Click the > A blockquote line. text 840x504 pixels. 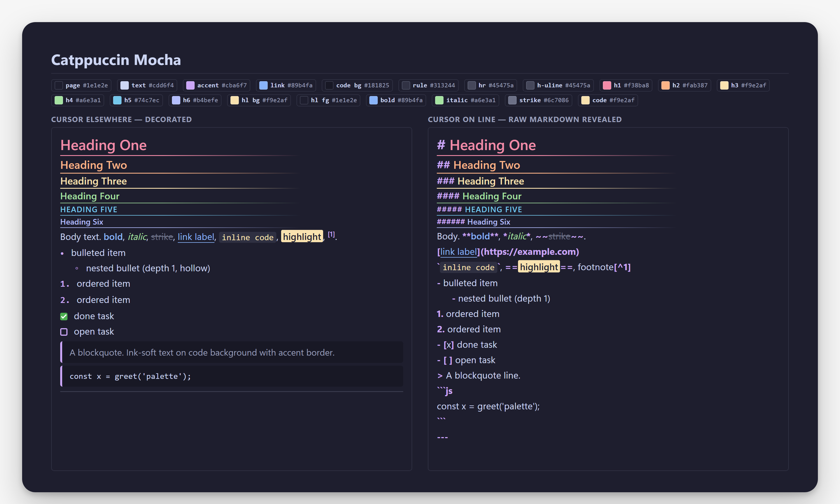[479, 375]
